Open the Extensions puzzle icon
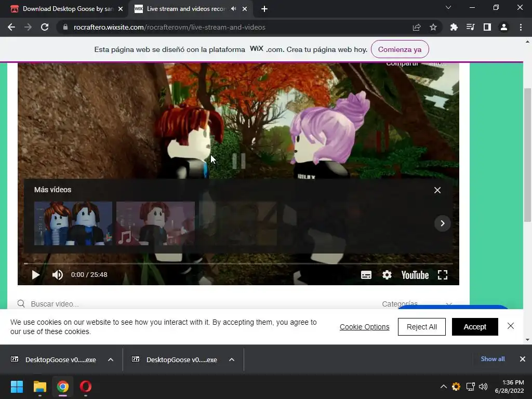 coord(454,27)
